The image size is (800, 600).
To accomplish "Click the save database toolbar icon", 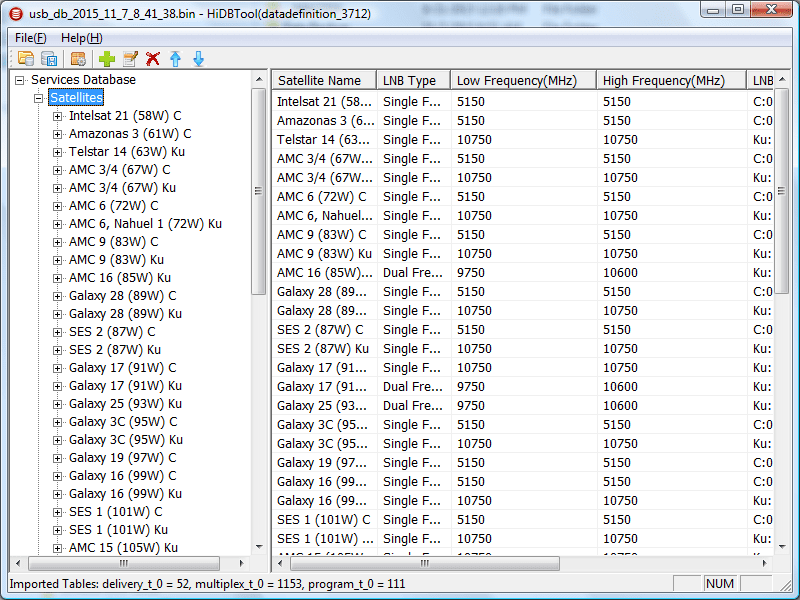I will pos(48,59).
